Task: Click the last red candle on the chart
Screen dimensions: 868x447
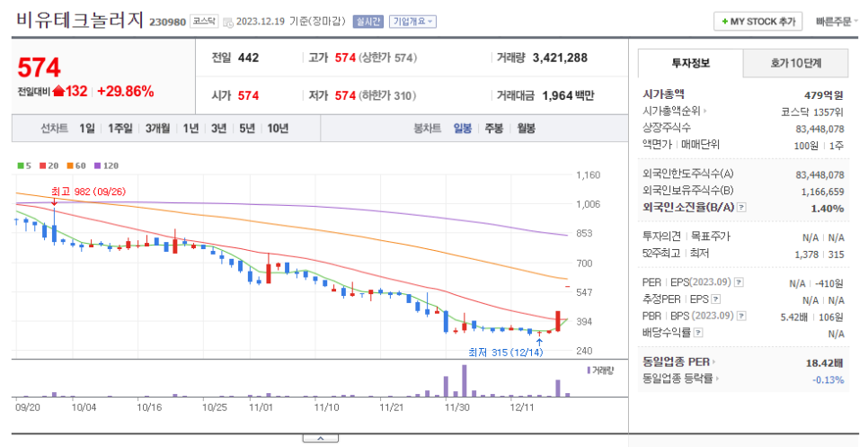Action: [x=558, y=321]
